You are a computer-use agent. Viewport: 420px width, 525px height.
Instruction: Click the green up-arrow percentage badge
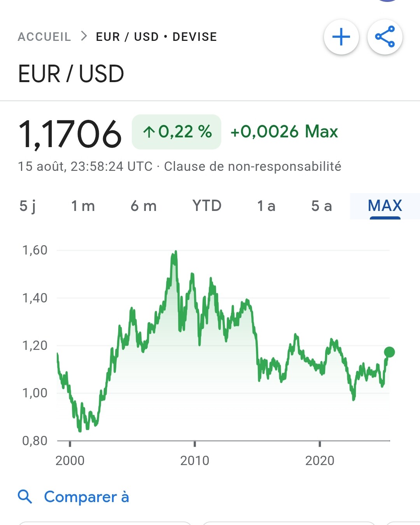[177, 132]
